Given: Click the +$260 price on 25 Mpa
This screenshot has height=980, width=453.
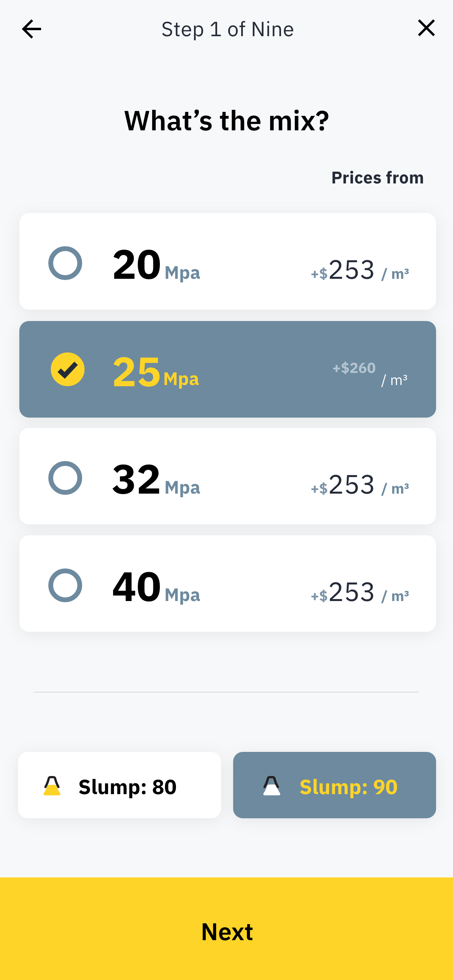Looking at the screenshot, I should (x=354, y=368).
